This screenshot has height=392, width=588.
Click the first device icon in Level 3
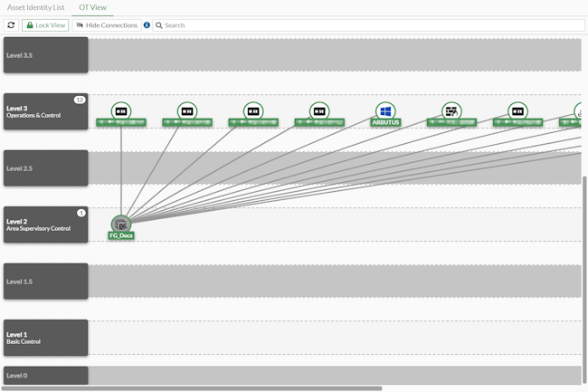121,111
